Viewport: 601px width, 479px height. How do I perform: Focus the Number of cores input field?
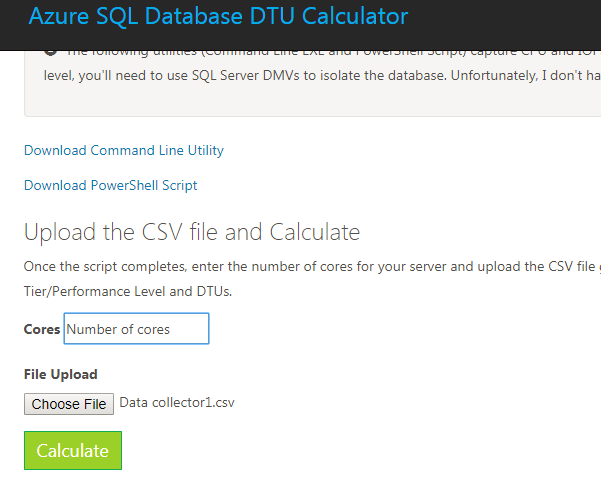click(x=136, y=329)
